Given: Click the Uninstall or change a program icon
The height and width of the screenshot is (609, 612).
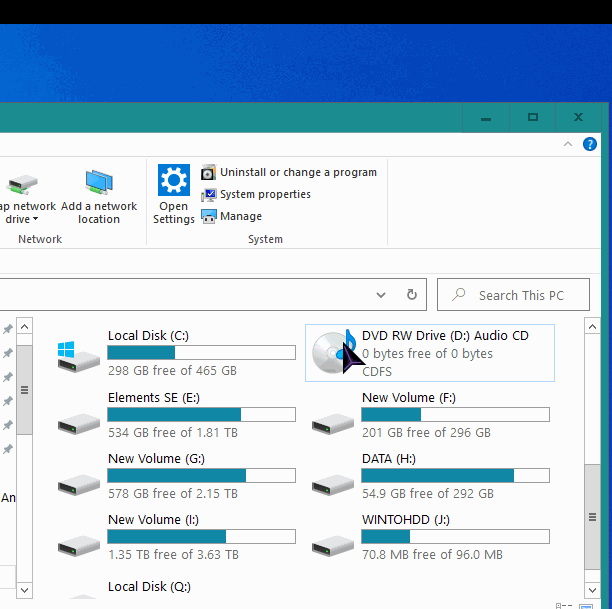Looking at the screenshot, I should [209, 172].
